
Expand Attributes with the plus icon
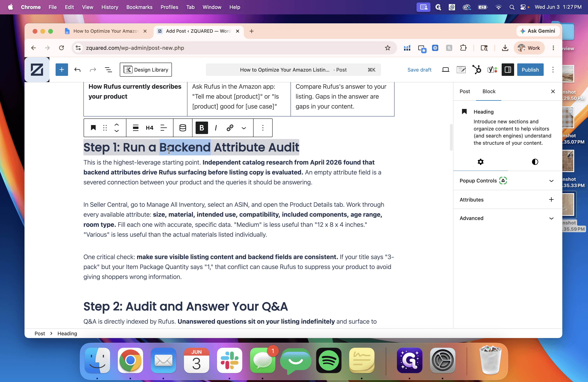[x=551, y=199]
